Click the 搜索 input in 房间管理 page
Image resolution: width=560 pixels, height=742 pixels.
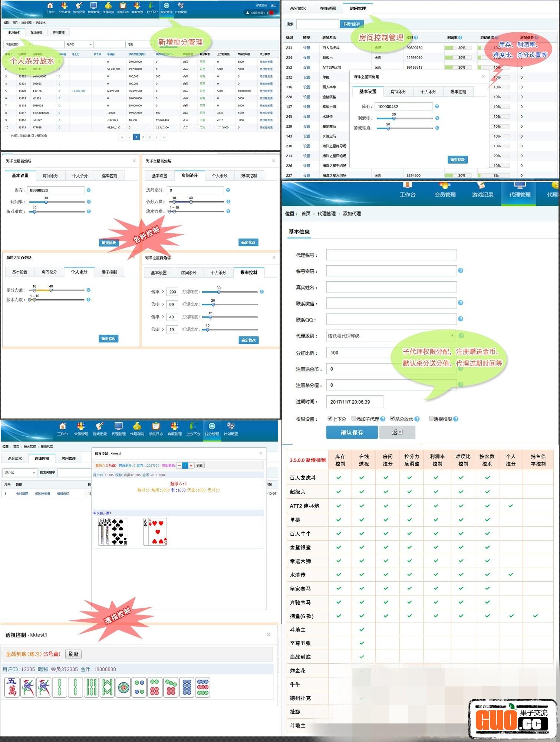pyautogui.click(x=317, y=24)
